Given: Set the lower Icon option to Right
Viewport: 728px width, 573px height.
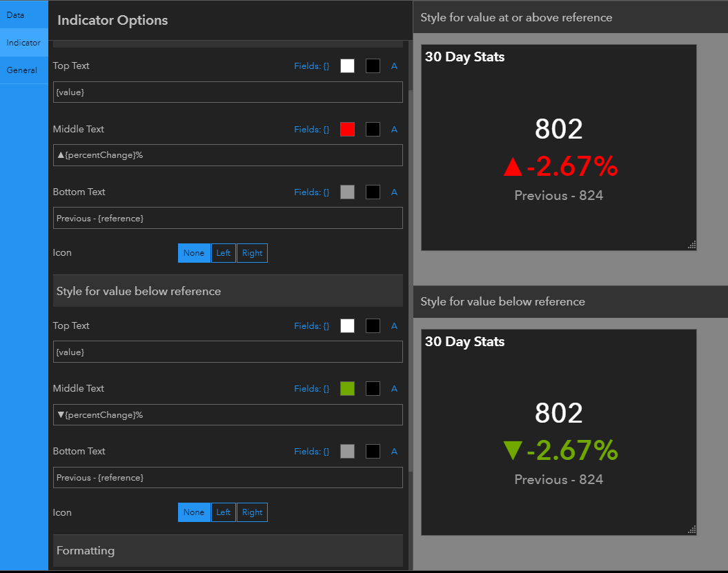Looking at the screenshot, I should (x=252, y=512).
